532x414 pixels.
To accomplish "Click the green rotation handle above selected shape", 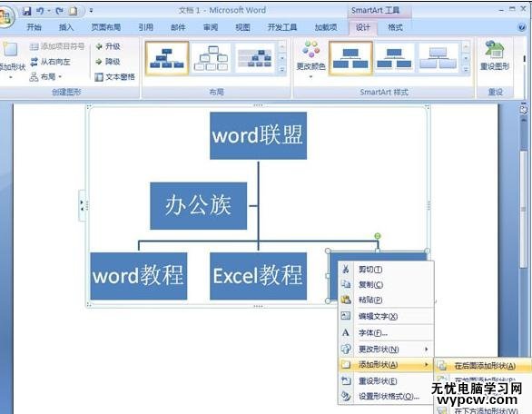I will pos(378,236).
